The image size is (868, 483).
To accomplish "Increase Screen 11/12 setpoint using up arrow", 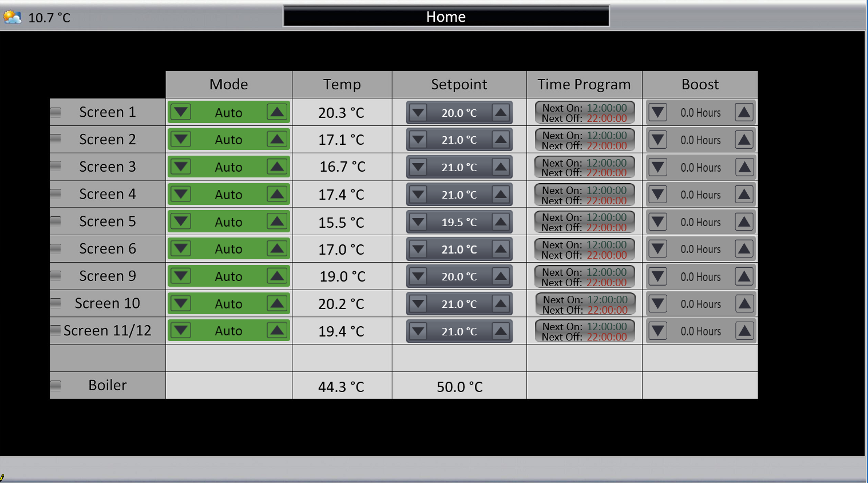I will pos(501,331).
